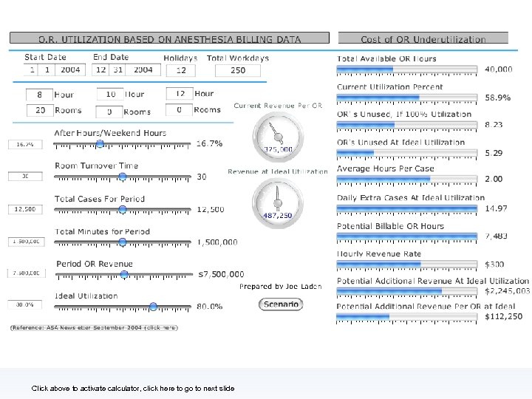Click the Potential Additional Revenue Per OR bar
Screen dimensions: 532x399
pyautogui.click(x=407, y=318)
